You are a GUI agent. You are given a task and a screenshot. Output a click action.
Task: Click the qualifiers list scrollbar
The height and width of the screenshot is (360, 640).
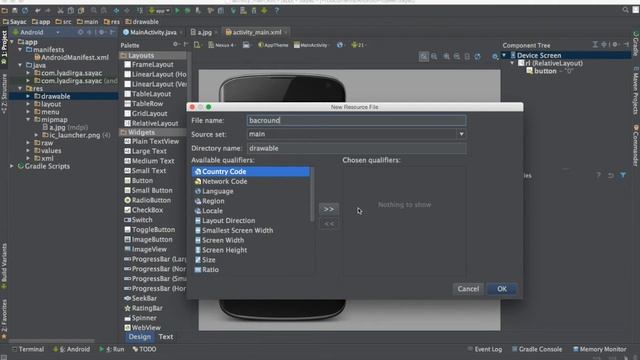[312, 194]
